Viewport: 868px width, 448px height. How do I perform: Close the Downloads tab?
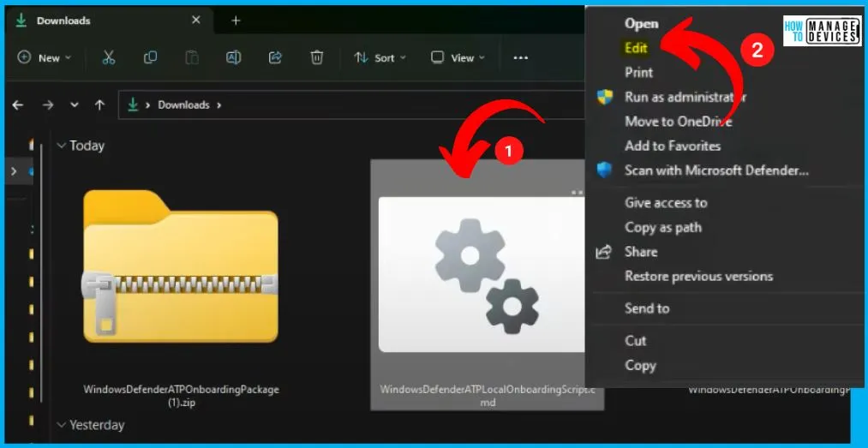[196, 20]
